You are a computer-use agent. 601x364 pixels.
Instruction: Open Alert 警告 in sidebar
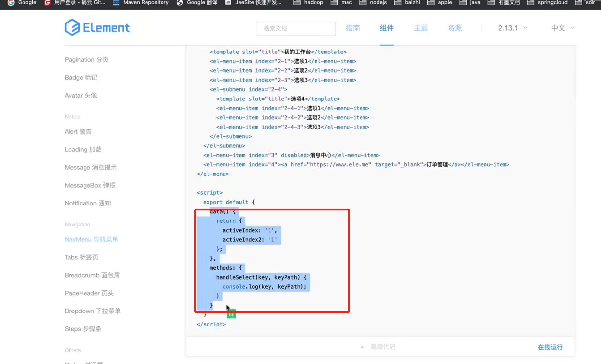pos(78,132)
